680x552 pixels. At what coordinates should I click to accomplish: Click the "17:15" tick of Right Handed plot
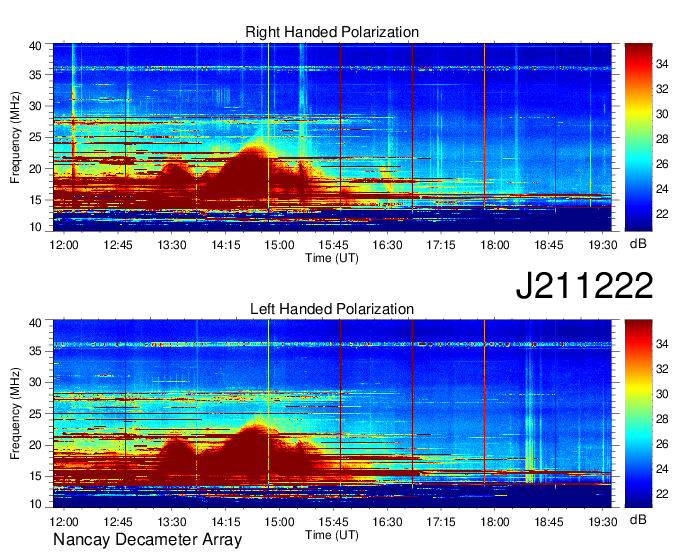click(441, 245)
